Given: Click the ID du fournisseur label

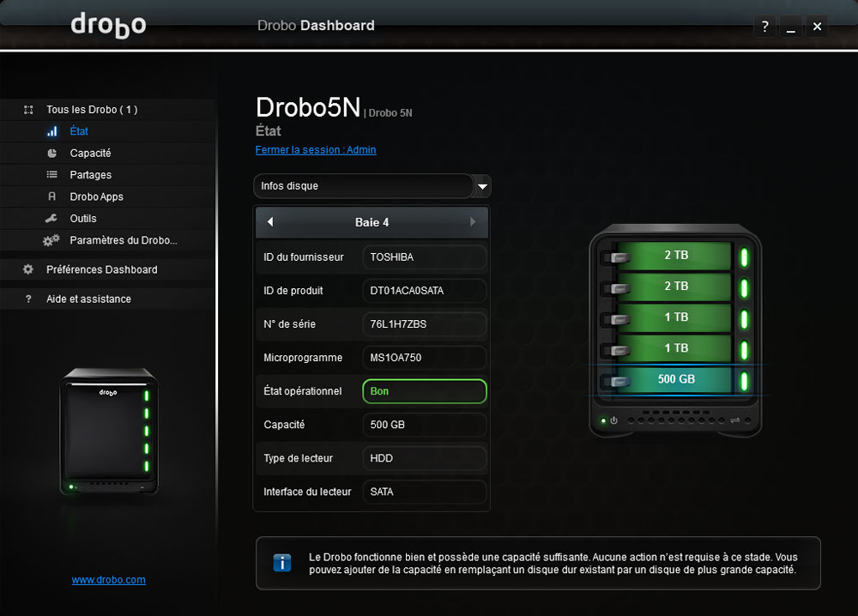Looking at the screenshot, I should point(304,257).
